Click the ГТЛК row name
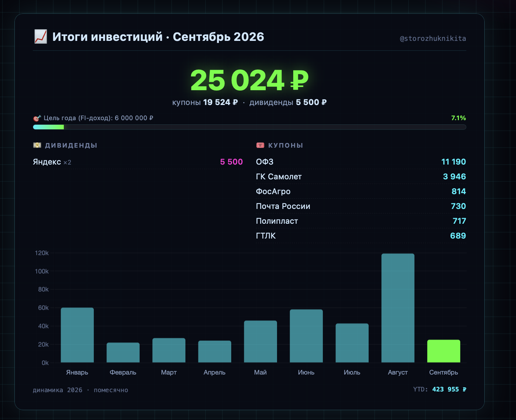The height and width of the screenshot is (420, 516). tap(266, 236)
